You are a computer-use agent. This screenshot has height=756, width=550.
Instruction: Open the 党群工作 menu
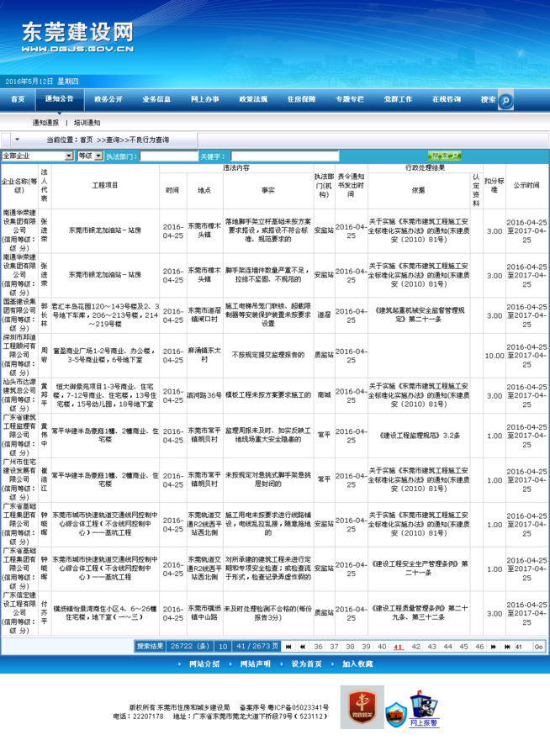(398, 99)
